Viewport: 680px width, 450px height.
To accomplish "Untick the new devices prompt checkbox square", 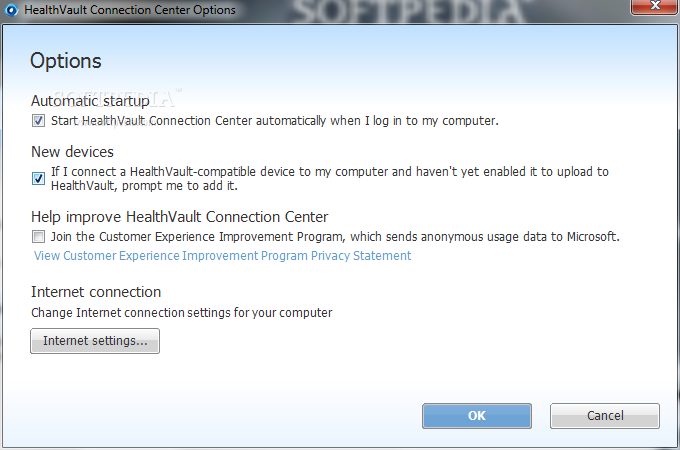I will [38, 179].
